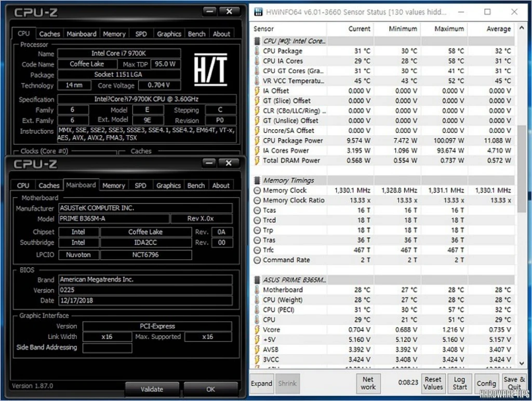Click Name field showing Intel Core i7 9700K
532x401 pixels.
pyautogui.click(x=119, y=54)
